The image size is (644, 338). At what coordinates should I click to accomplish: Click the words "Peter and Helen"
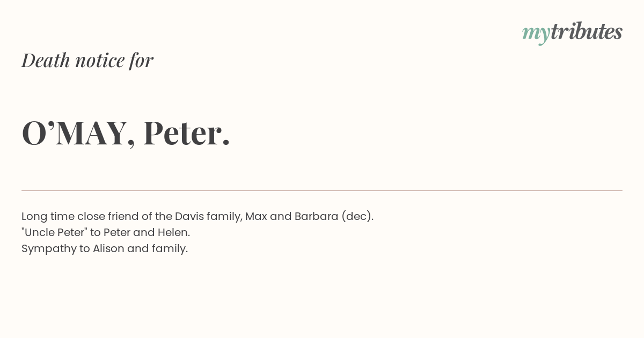145,232
